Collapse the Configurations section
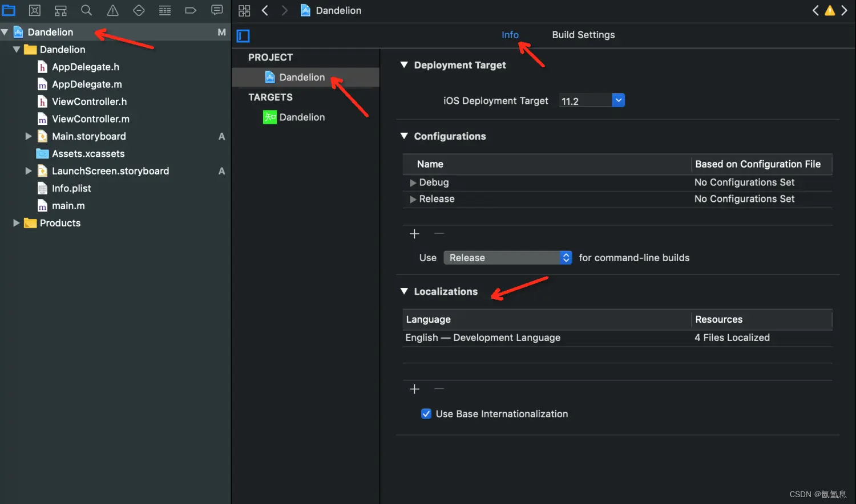This screenshot has width=856, height=504. click(x=404, y=136)
